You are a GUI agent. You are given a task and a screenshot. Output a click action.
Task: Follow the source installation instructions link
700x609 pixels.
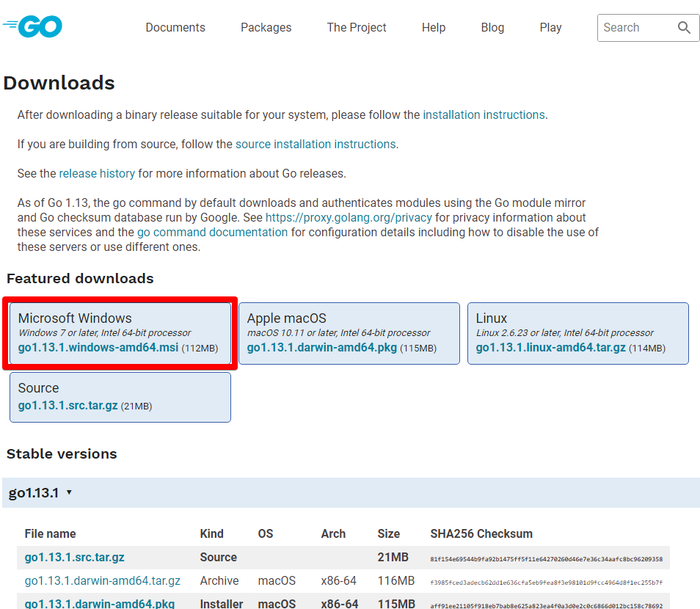[x=316, y=145]
